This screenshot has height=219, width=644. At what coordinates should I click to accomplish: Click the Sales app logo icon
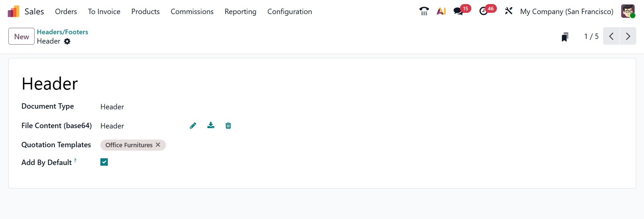click(x=13, y=12)
